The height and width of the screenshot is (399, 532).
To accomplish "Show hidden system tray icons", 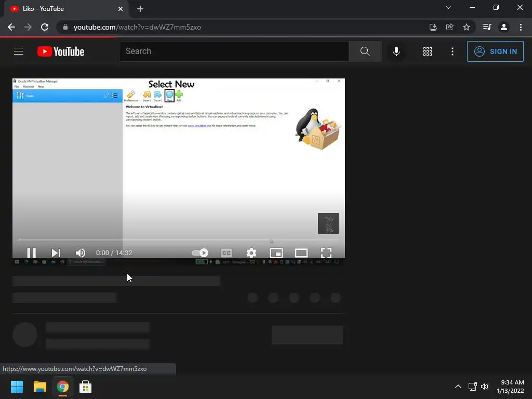I will coord(458,387).
